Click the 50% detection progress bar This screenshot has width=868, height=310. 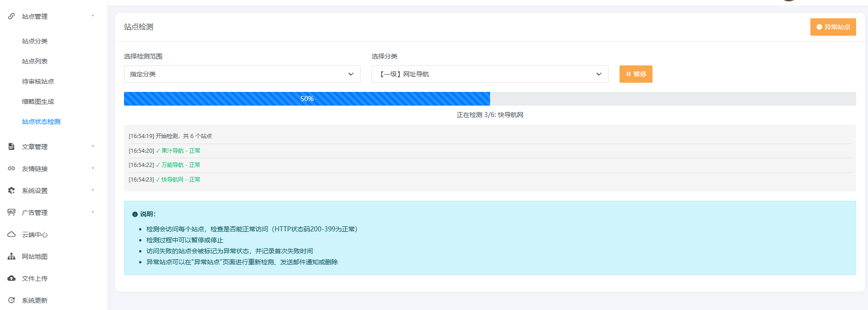click(x=490, y=99)
